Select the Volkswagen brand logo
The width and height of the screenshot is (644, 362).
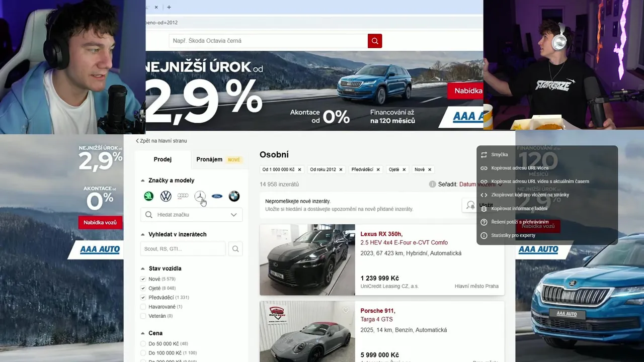[166, 197]
